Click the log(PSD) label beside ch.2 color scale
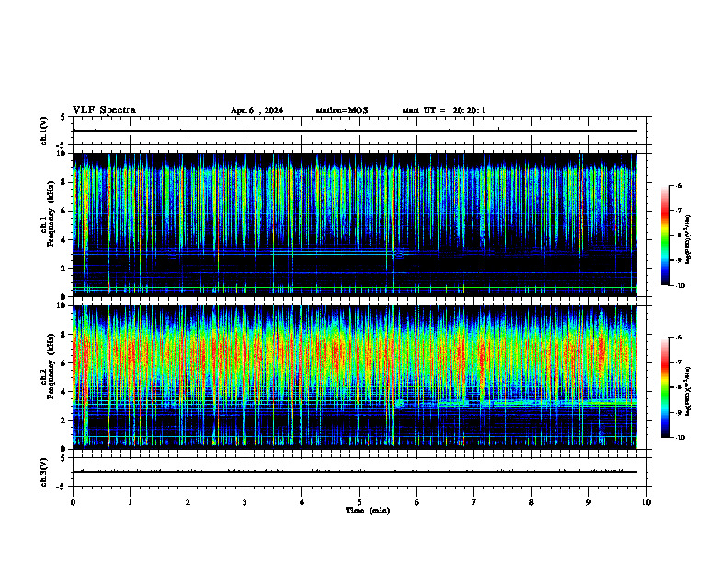728x563 pixels. click(x=688, y=392)
